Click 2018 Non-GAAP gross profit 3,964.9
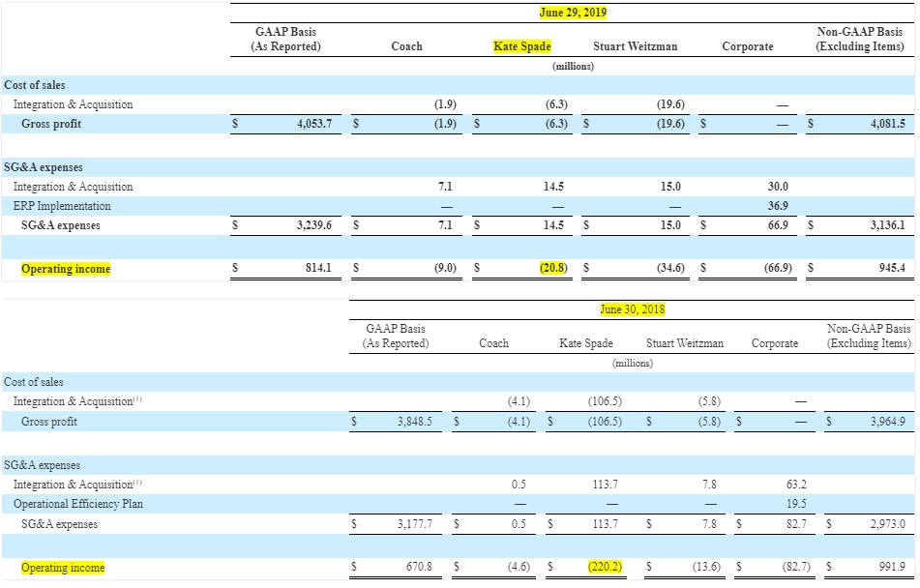The width and height of the screenshot is (920, 588). 888,422
